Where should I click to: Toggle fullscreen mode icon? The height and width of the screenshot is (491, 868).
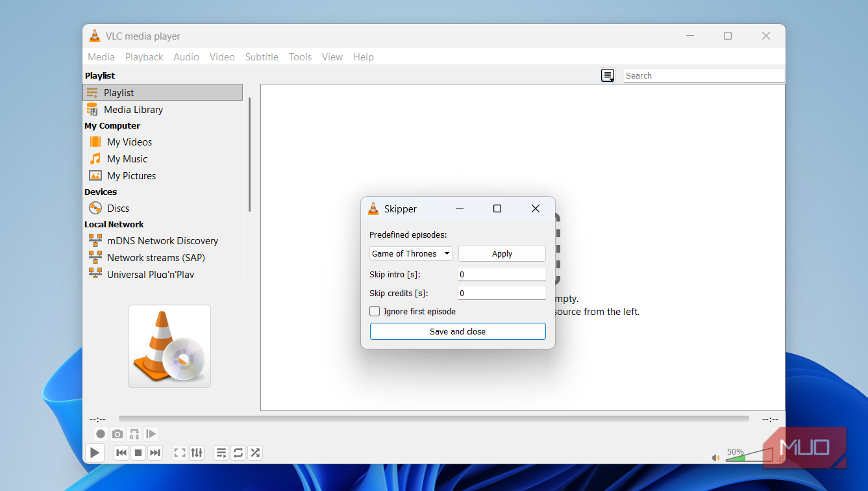coord(180,453)
